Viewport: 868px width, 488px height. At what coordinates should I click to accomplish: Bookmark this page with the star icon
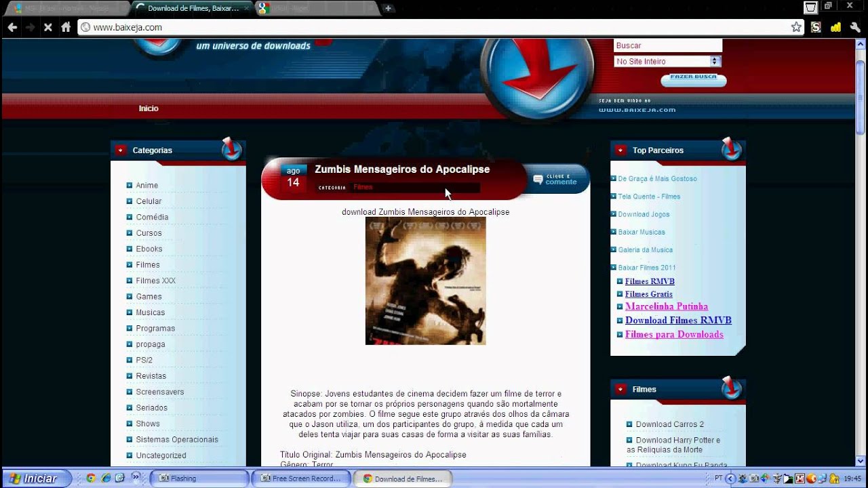tap(796, 27)
